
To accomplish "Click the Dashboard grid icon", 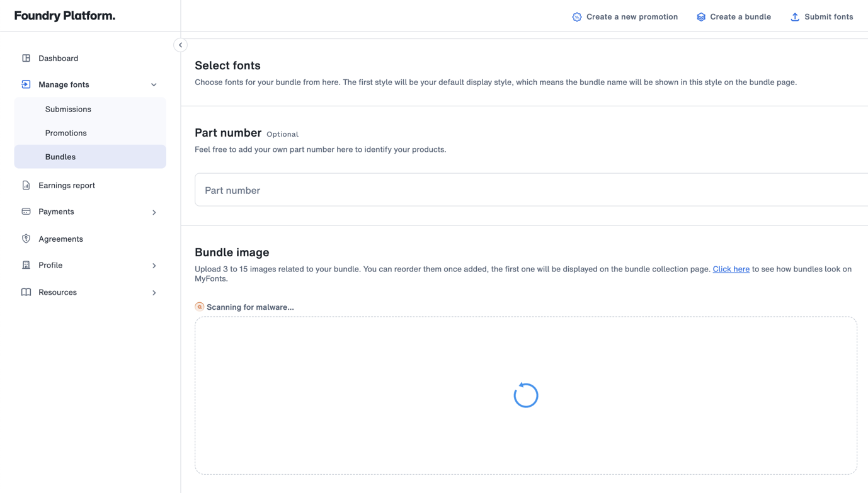I will (x=26, y=58).
